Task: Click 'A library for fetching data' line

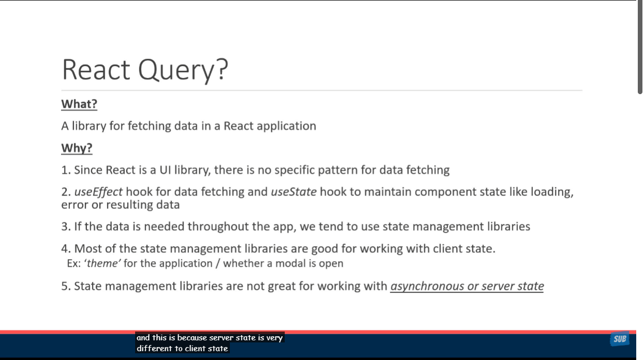Action: pyautogui.click(x=188, y=126)
